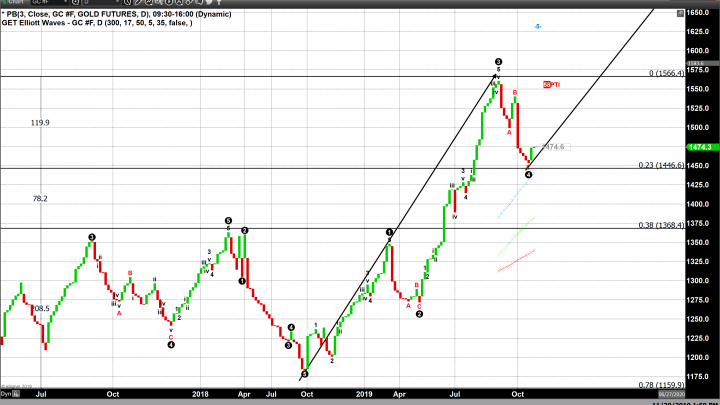
Task: Click the 1625.0 price axis label
Action: 698,31
